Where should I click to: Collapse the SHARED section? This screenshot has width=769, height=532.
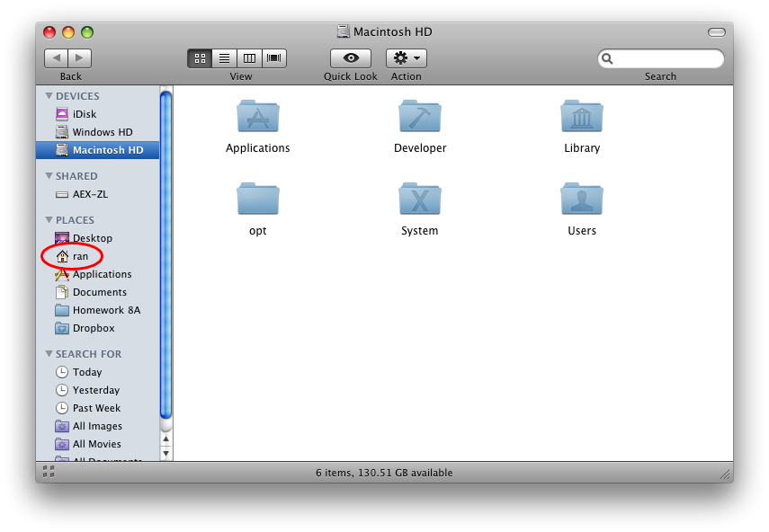(x=49, y=175)
